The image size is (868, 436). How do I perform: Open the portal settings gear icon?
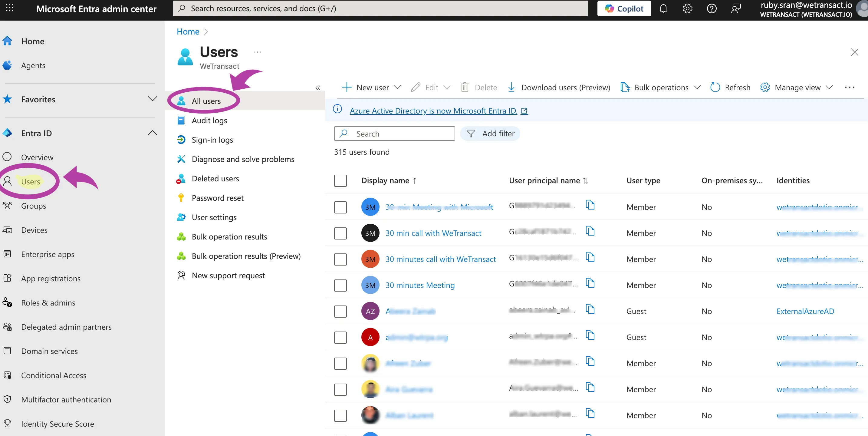687,8
